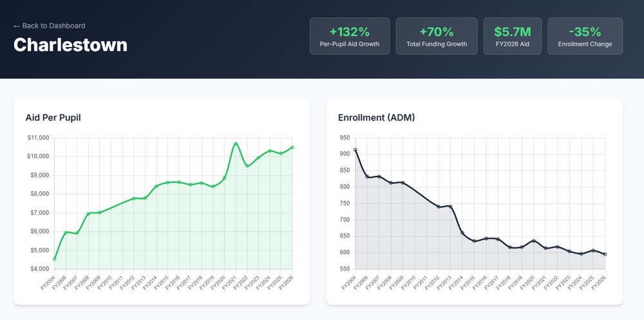Screen dimensions: 644x320
Task: Click the Back to Dashboard link
Action: click(50, 26)
